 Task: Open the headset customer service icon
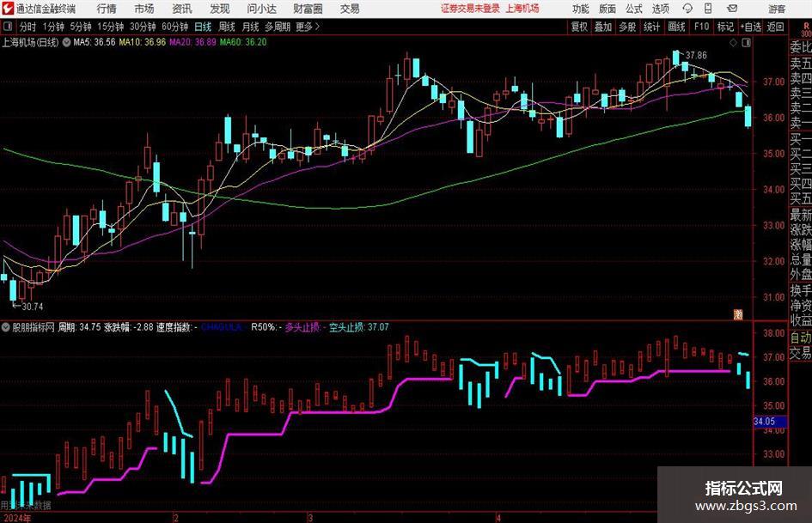[687, 9]
